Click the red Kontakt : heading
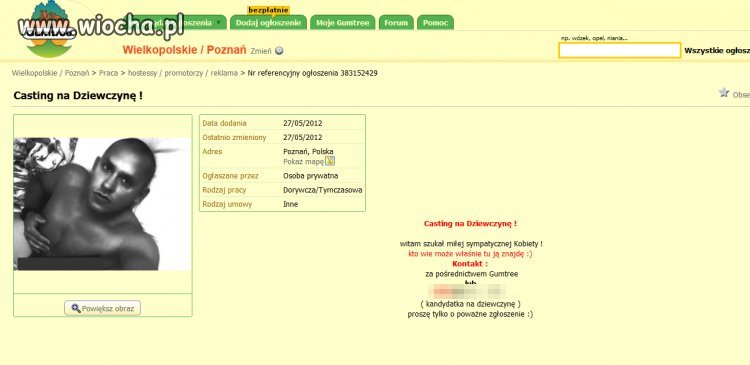This screenshot has height=365, width=750. 470,264
